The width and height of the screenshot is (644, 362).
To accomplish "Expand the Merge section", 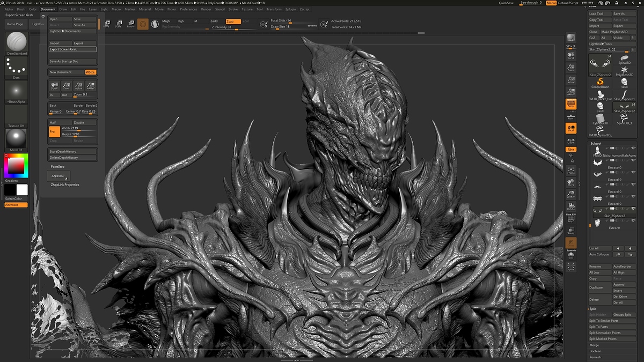I will click(595, 345).
